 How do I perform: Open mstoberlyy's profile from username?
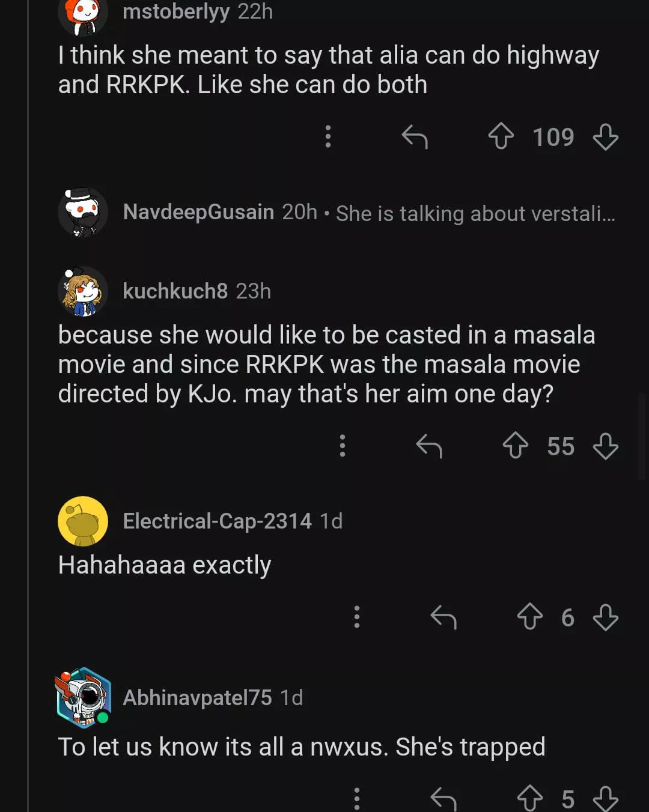[x=175, y=11]
